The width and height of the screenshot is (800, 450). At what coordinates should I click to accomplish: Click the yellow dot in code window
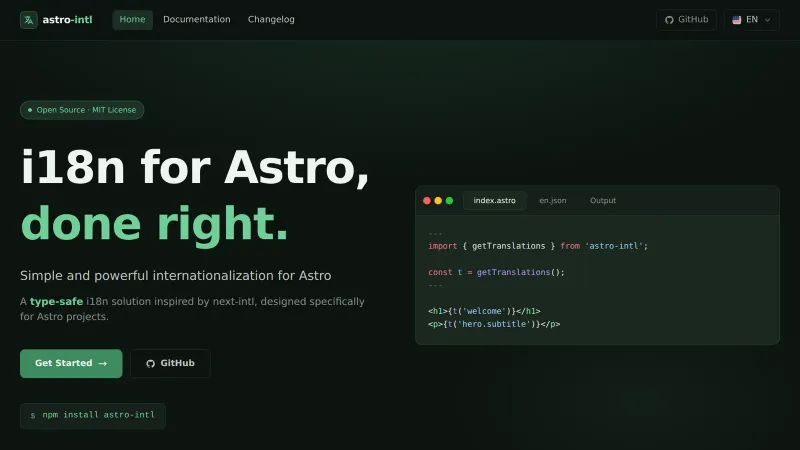coord(438,200)
